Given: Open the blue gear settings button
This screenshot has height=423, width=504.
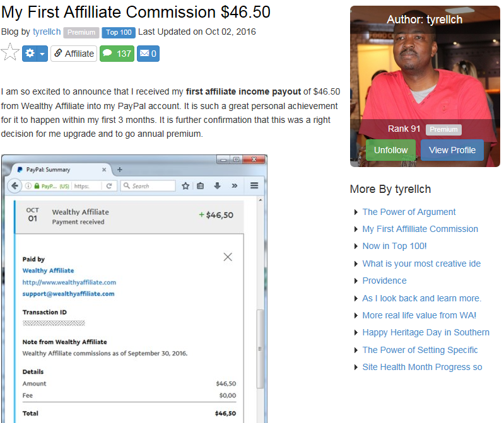Looking at the screenshot, I should pos(30,54).
